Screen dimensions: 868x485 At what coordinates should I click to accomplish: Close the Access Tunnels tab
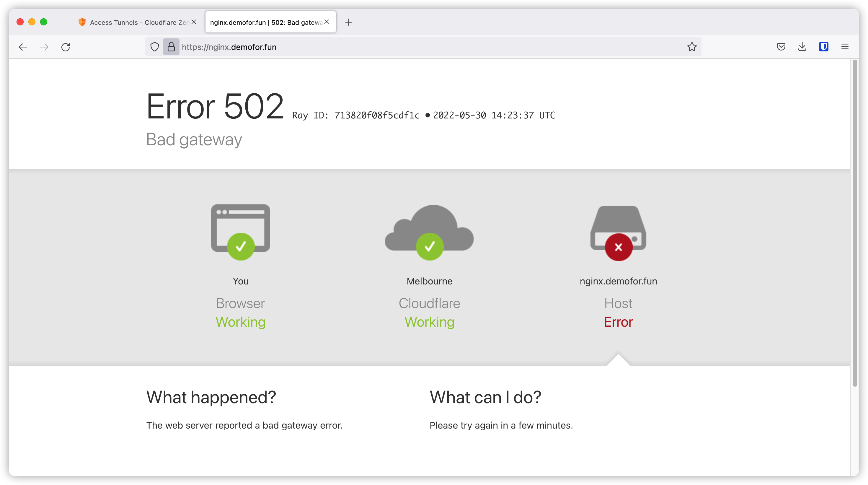[194, 22]
